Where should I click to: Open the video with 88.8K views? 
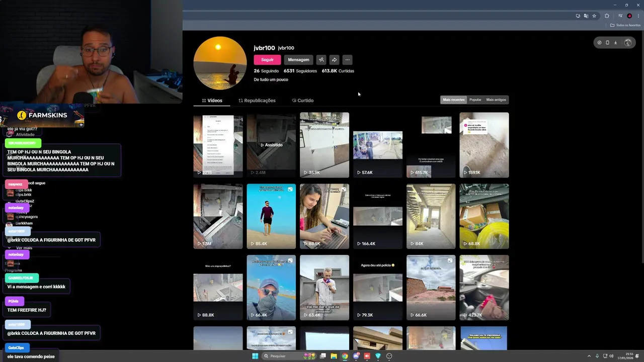pos(218,288)
